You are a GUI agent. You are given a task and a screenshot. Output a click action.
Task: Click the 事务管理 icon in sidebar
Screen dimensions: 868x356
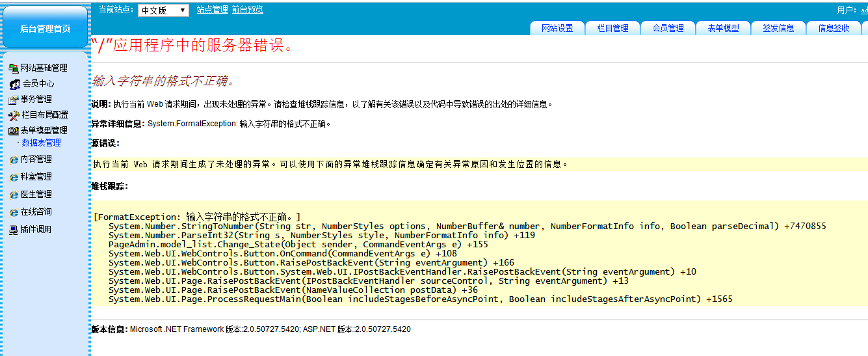point(13,100)
